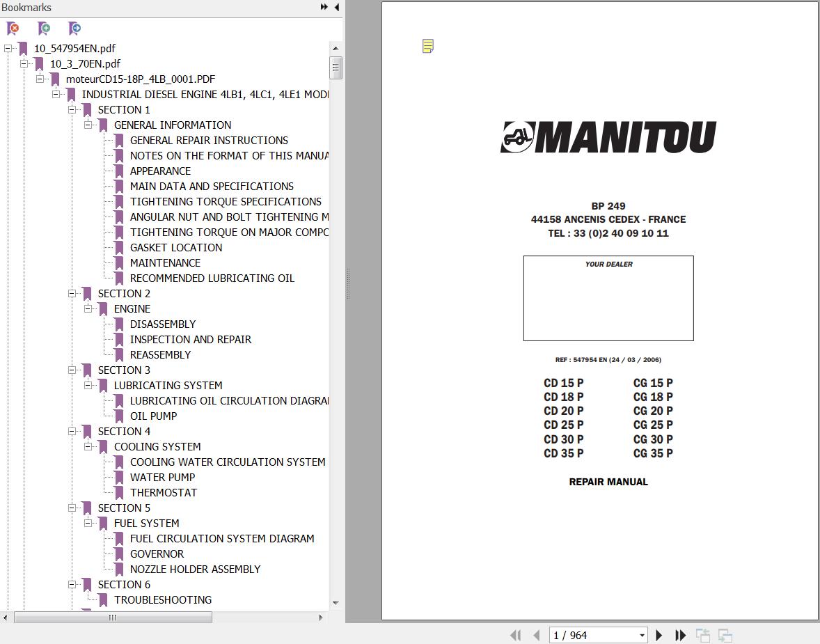
Task: Collapse the 10_3_70EN.pdf bookmark node
Action: click(x=24, y=64)
